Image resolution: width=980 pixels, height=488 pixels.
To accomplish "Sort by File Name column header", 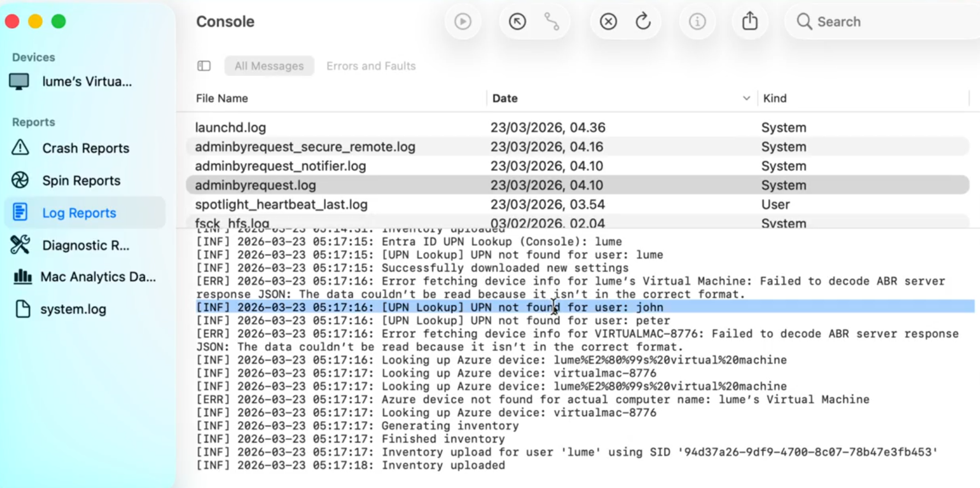I will click(x=222, y=98).
